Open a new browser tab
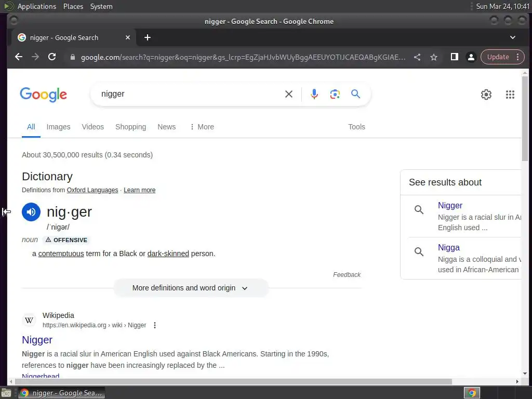 pyautogui.click(x=147, y=37)
